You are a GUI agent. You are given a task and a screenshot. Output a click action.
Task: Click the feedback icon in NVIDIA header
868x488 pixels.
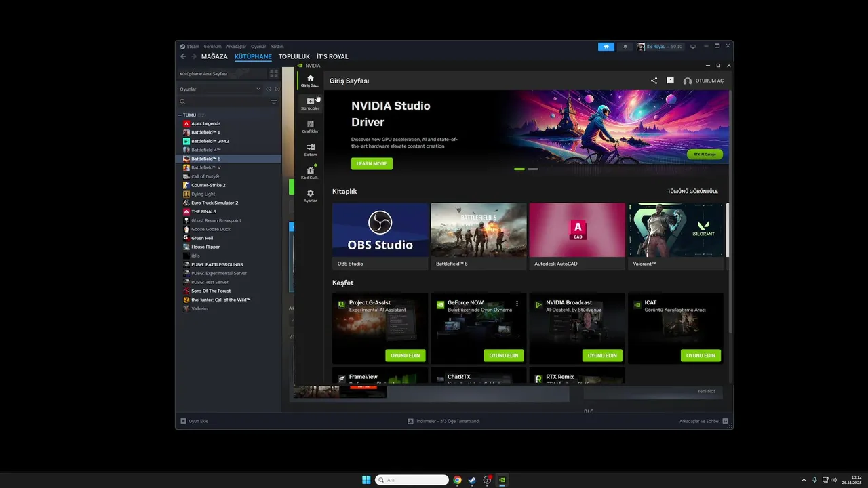point(670,81)
